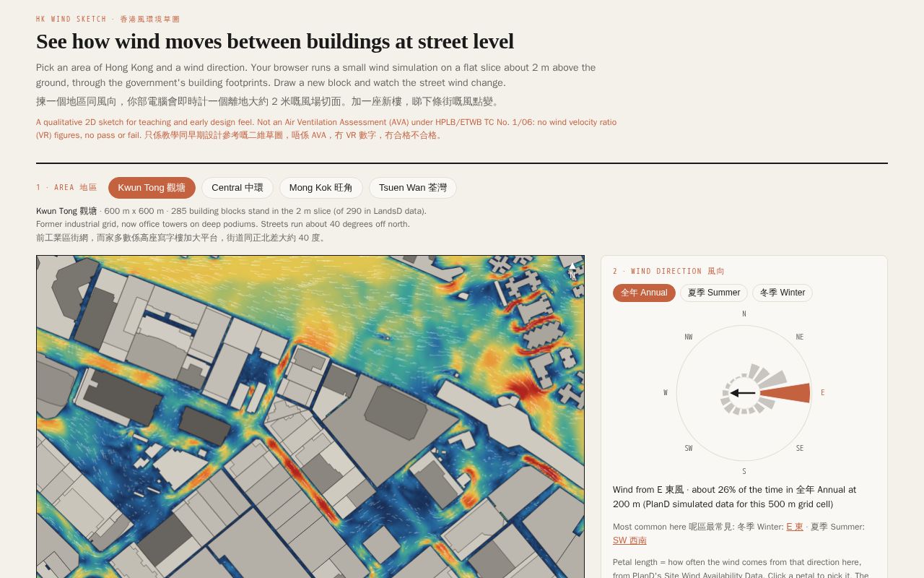Click the 'Pick an area of Hong Kong' paragraph
Image resolution: width=924 pixels, height=578 pixels.
[316, 75]
